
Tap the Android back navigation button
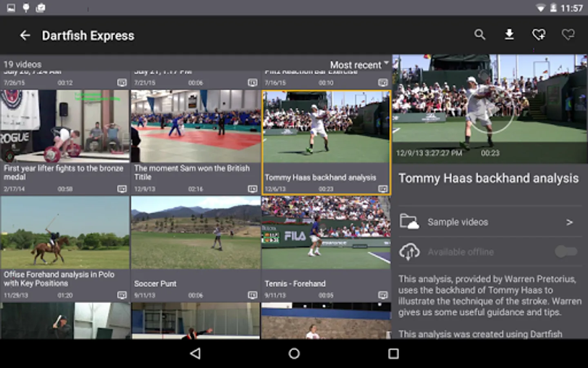pos(196,354)
